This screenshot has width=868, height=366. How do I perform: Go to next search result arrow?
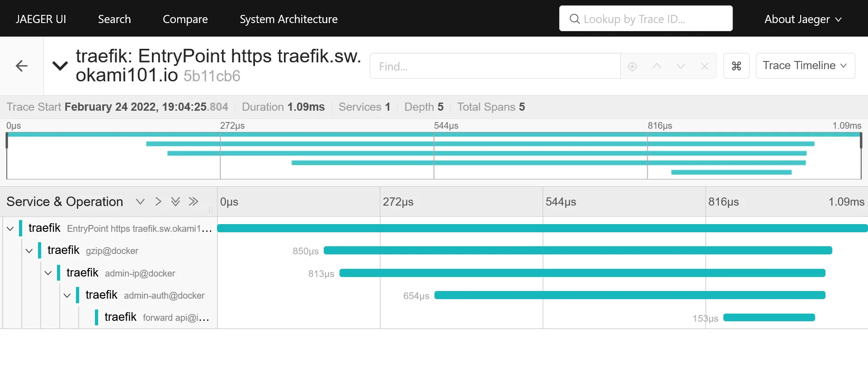pyautogui.click(x=680, y=66)
